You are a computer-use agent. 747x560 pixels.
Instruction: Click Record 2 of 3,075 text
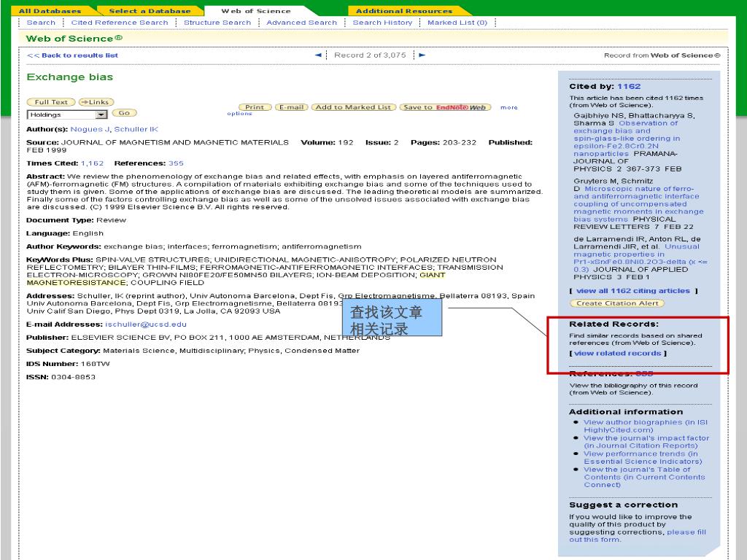370,55
